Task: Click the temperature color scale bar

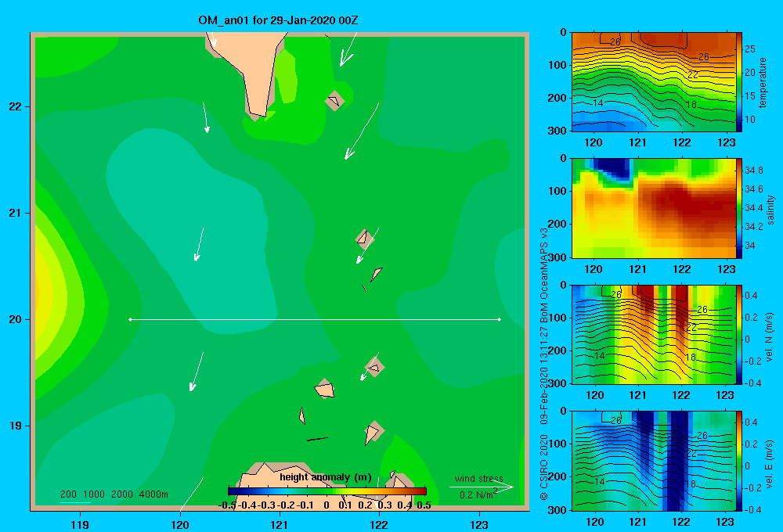Action: click(x=739, y=82)
